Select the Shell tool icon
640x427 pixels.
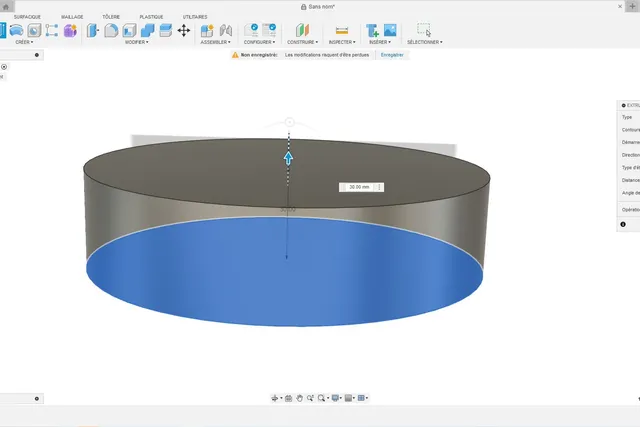click(x=129, y=30)
